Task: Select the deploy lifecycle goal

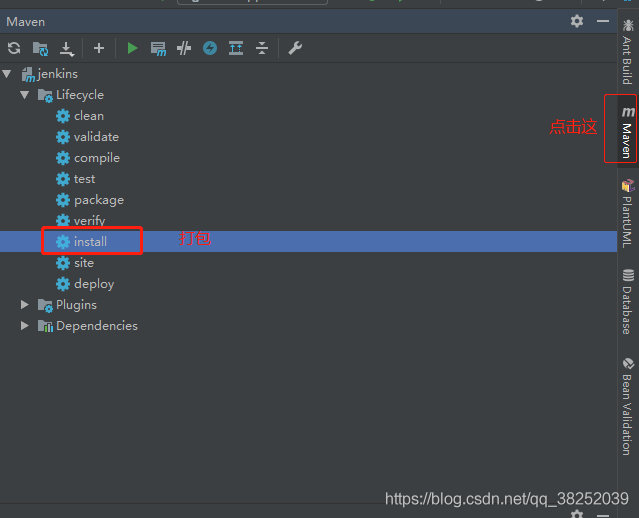Action: (308, 284)
